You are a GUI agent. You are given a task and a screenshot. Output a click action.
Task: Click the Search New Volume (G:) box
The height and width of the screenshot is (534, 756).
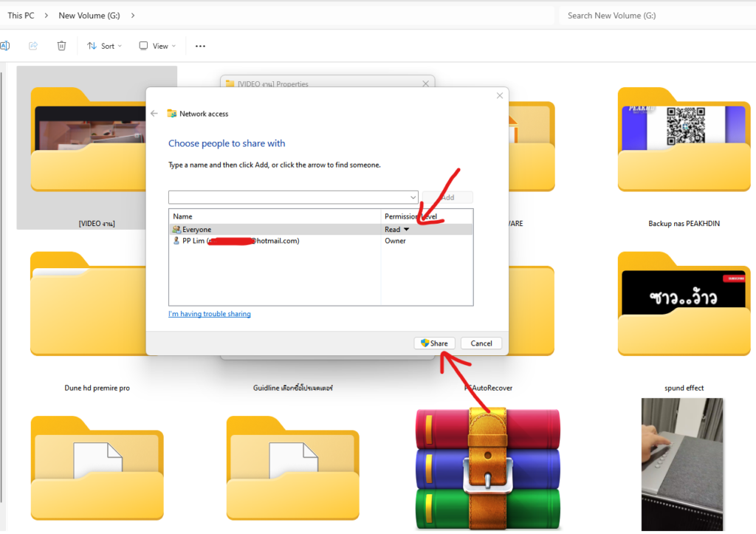657,16
